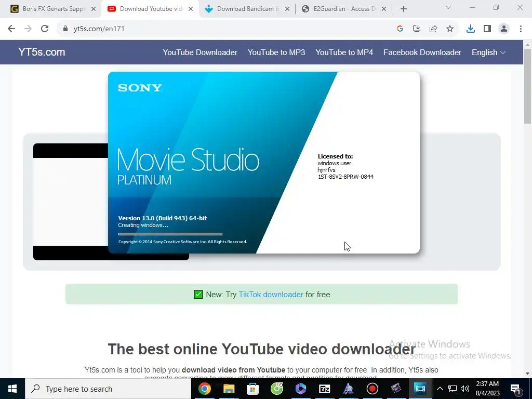Open Chrome profile menu
Screen dimensions: 532x399
[504, 29]
